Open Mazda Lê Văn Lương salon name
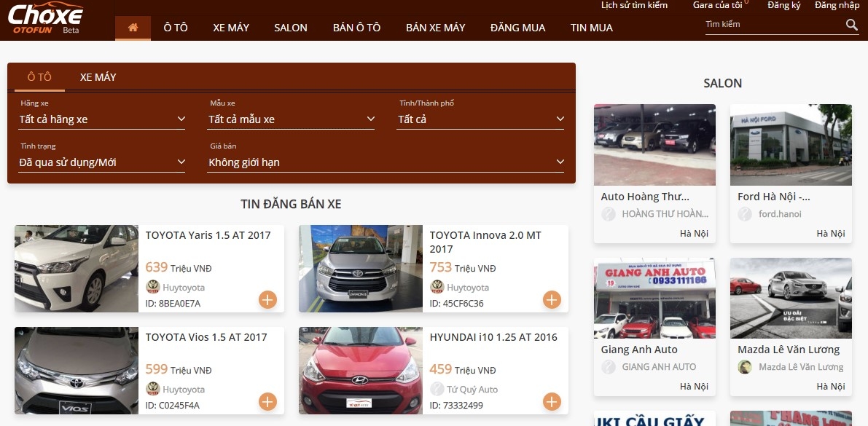 (x=789, y=349)
